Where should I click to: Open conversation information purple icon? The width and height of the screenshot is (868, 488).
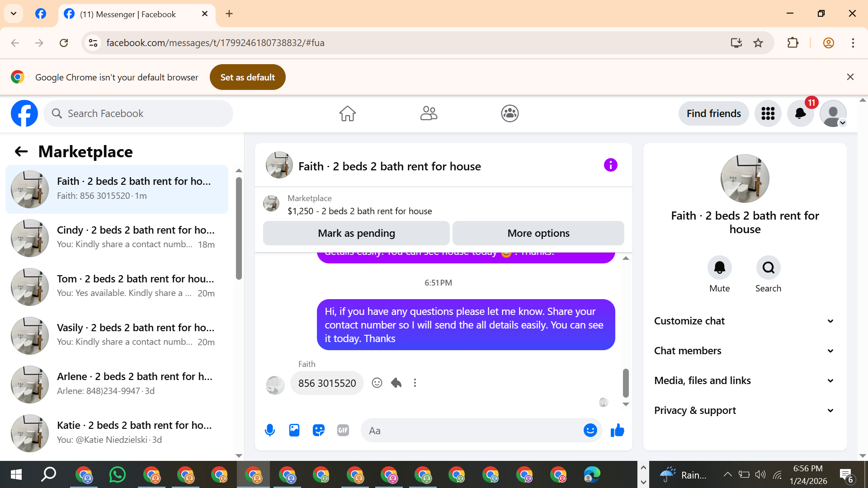pos(610,165)
